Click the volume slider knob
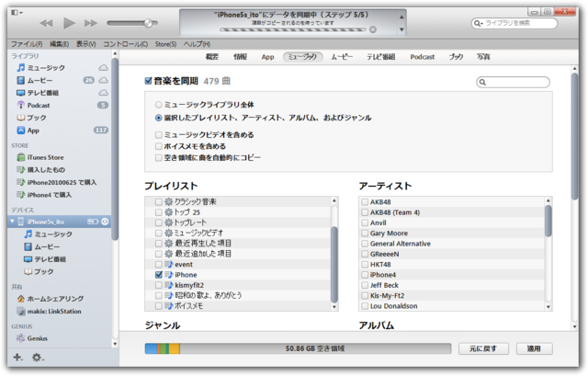Image resolution: width=588 pixels, height=376 pixels. tap(149, 23)
